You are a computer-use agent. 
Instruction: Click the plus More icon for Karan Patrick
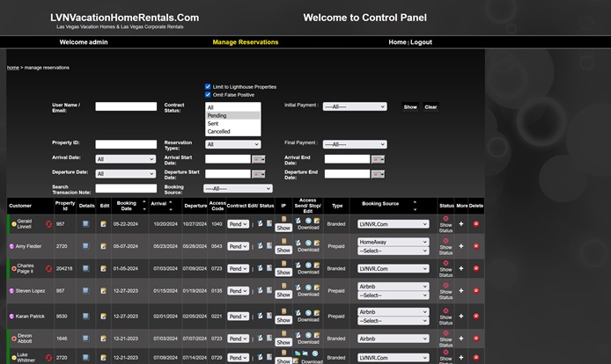tap(460, 315)
